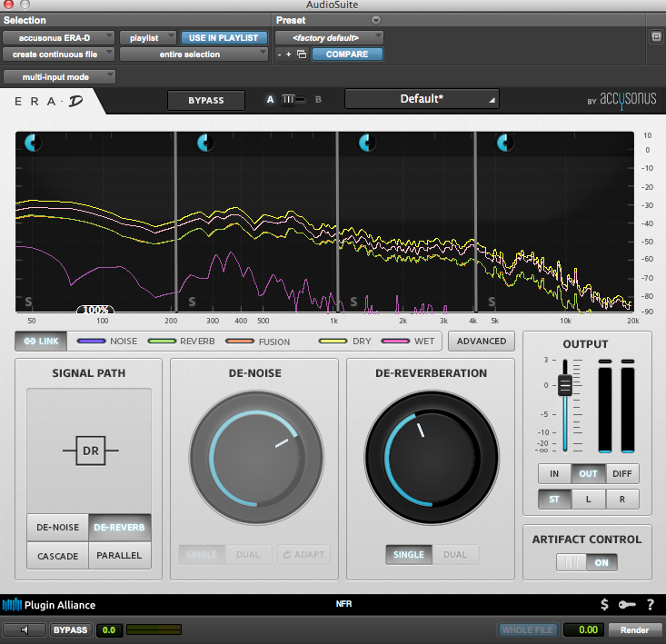Click the De-Noise knob
This screenshot has width=666, height=644.
(x=256, y=458)
